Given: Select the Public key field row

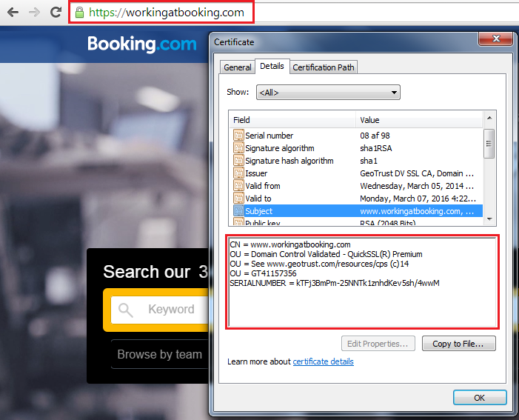Looking at the screenshot, I should (x=356, y=222).
